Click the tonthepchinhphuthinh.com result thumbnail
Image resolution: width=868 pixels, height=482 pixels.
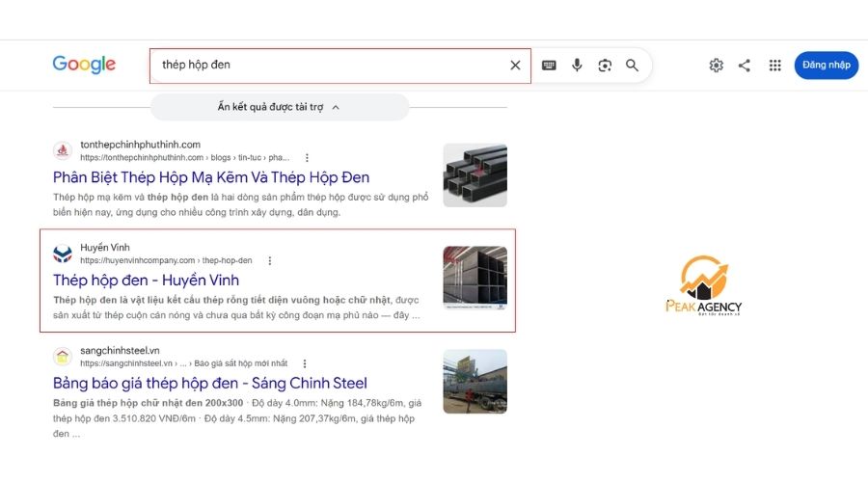pyautogui.click(x=475, y=174)
